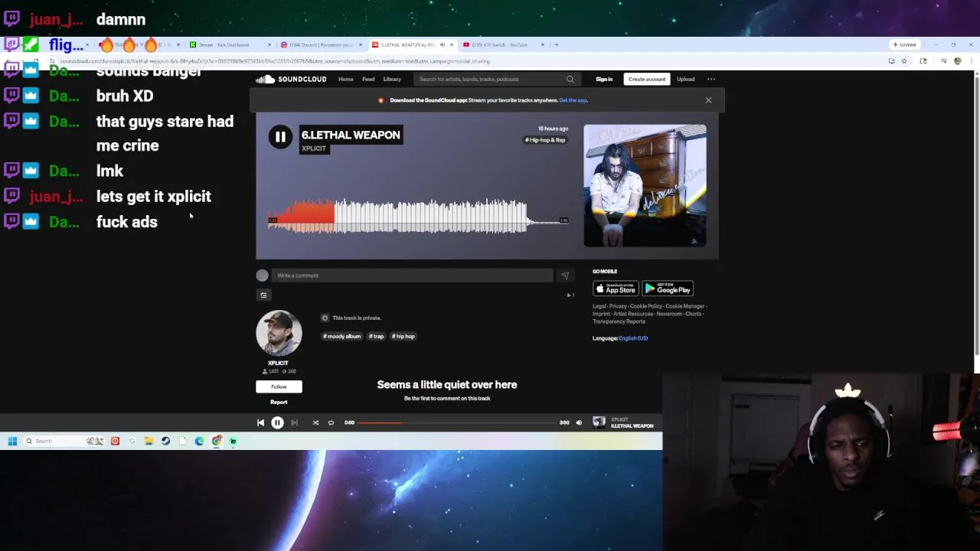
Task: Click the XPLICIT artist name under the track title
Action: click(x=314, y=148)
